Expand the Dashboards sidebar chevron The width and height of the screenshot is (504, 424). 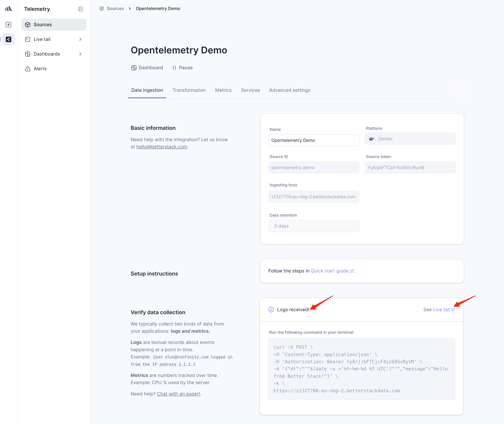click(x=80, y=54)
